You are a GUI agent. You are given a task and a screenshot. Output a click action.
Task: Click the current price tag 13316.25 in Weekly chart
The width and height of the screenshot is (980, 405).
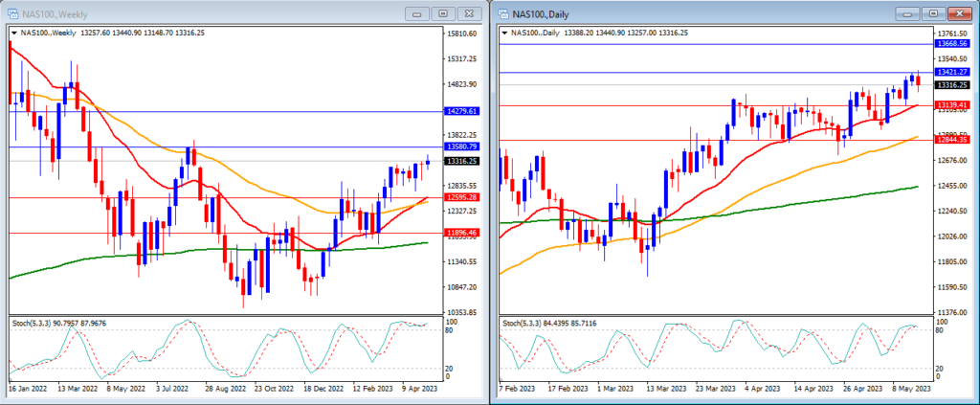[x=462, y=161]
